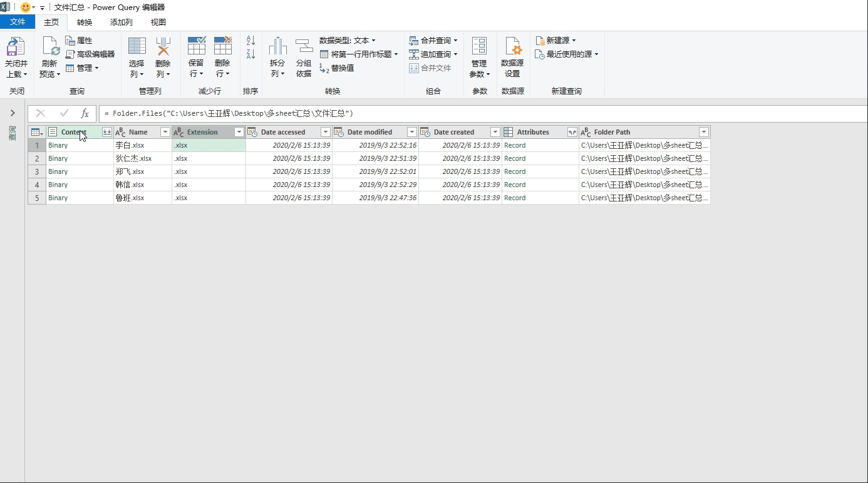
Task: Switch to the Transform (转换) tab
Action: [85, 22]
